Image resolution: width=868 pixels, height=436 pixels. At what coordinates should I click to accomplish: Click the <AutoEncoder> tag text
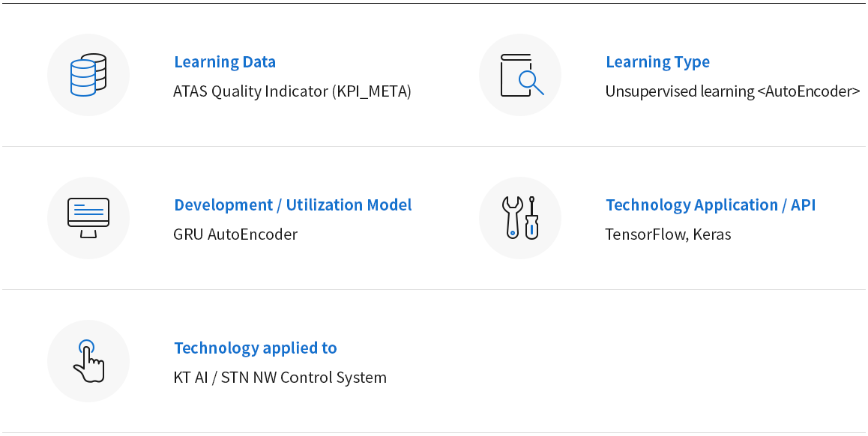coord(808,91)
